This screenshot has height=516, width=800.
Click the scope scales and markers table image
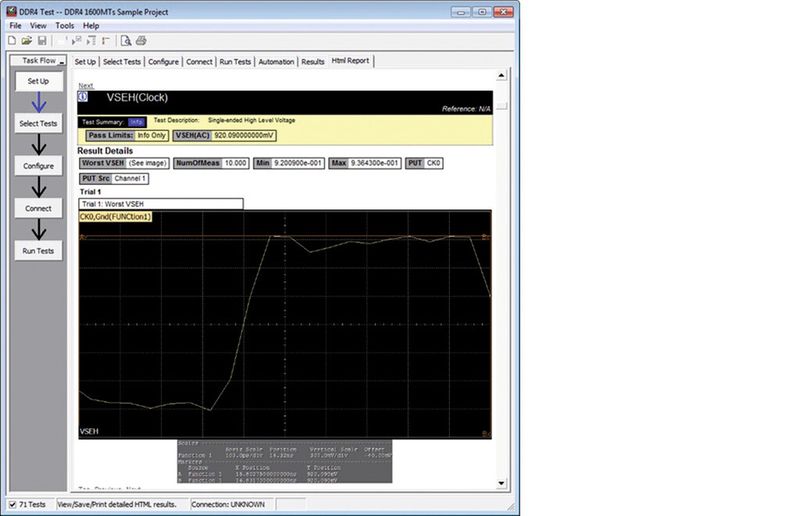coord(285,461)
